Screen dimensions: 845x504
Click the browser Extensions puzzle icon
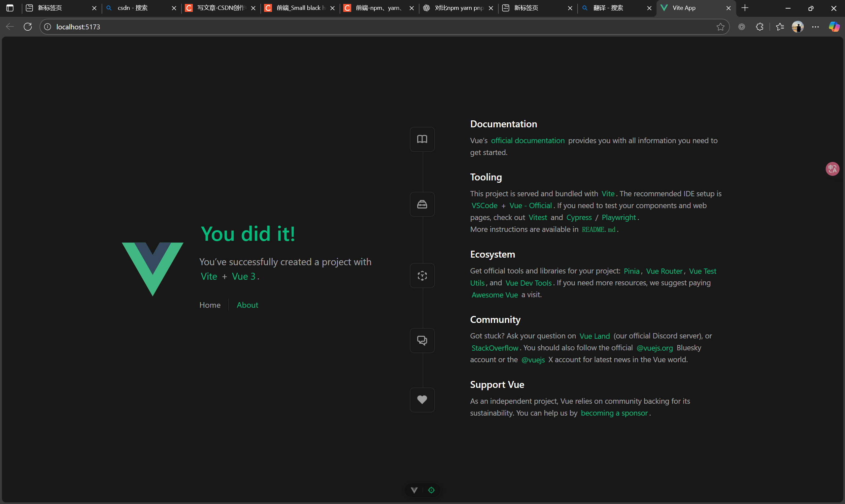click(760, 27)
